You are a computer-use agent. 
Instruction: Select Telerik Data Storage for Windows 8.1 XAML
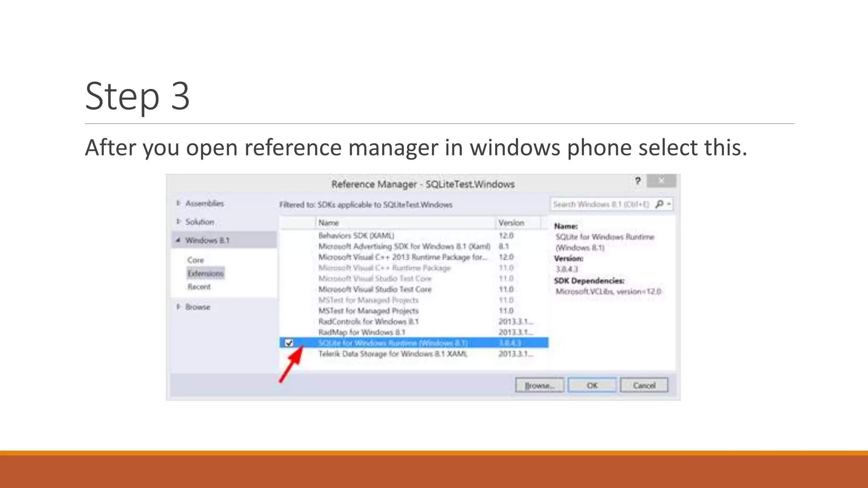[414, 354]
